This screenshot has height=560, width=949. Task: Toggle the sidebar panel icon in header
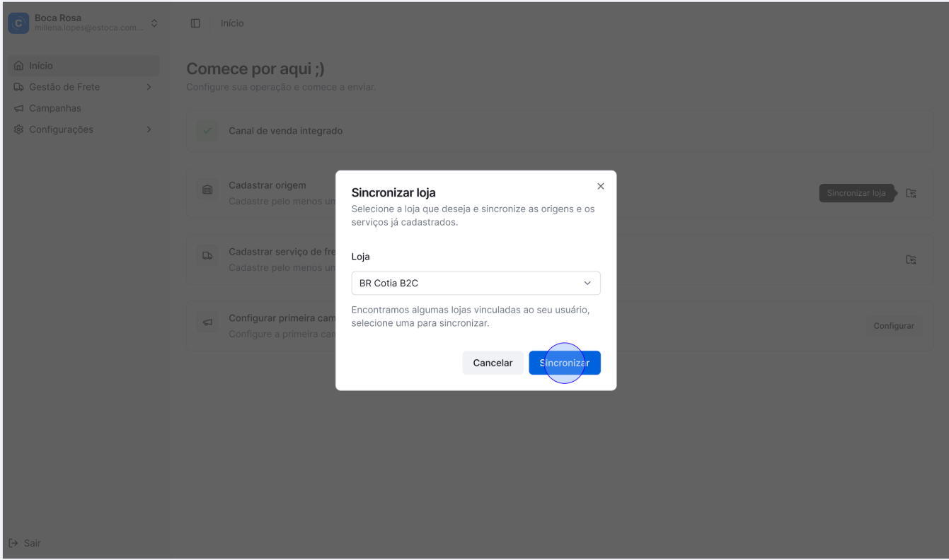(195, 23)
